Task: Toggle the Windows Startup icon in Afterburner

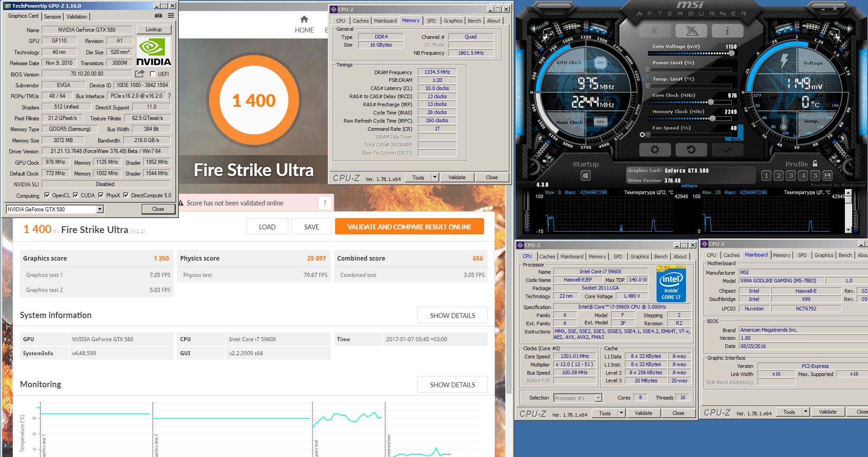Action: (585, 176)
